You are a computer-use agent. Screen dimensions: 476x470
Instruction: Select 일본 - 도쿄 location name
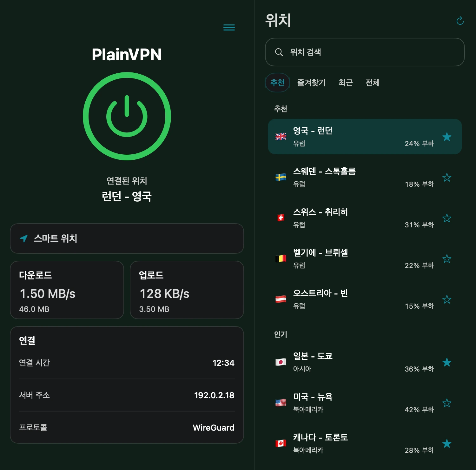pyautogui.click(x=313, y=356)
